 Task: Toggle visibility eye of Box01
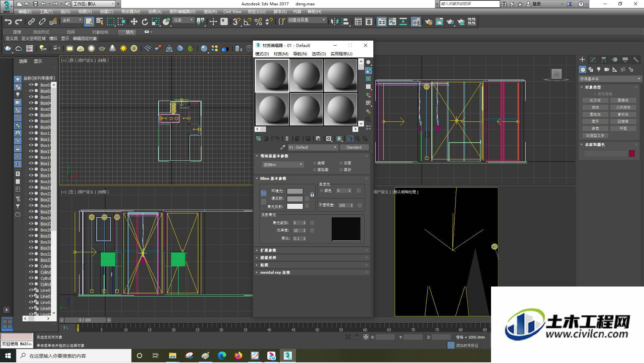31,85
